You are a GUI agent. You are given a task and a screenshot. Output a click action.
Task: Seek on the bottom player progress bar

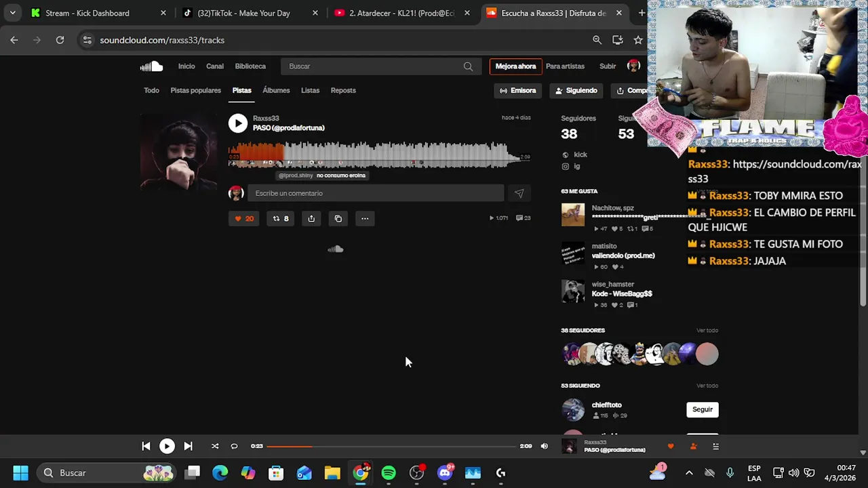click(391, 446)
